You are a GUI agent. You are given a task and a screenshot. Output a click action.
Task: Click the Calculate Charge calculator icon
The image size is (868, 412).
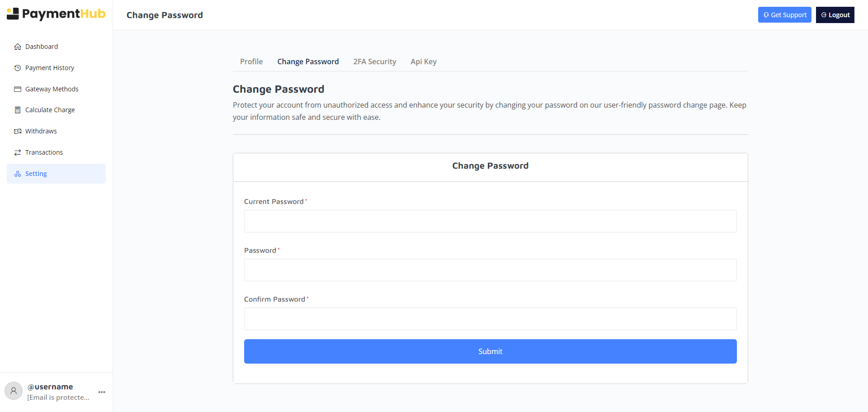tap(18, 110)
